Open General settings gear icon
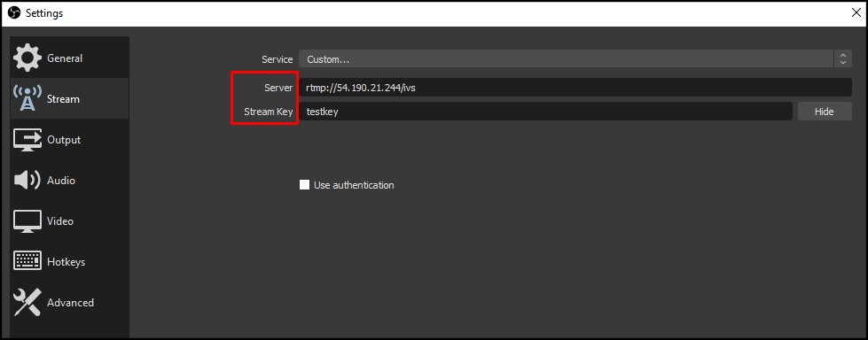Image resolution: width=868 pixels, height=340 pixels. pos(27,58)
